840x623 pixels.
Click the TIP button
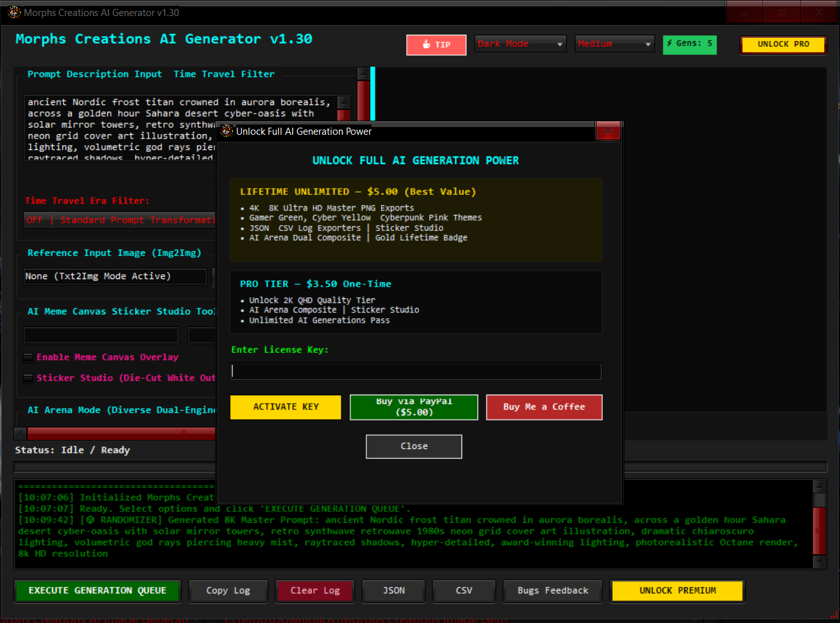(x=436, y=45)
